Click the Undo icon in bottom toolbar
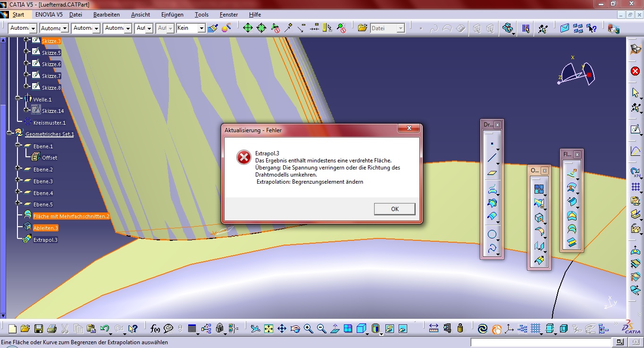 pos(105,328)
